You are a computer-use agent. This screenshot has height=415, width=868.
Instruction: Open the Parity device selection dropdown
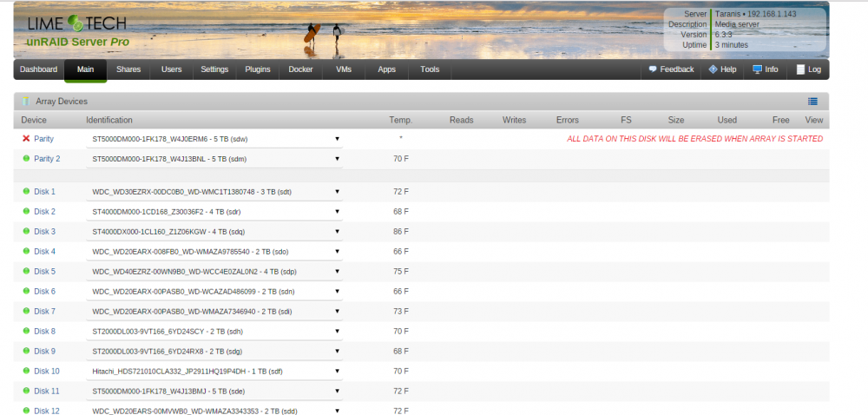pos(214,139)
